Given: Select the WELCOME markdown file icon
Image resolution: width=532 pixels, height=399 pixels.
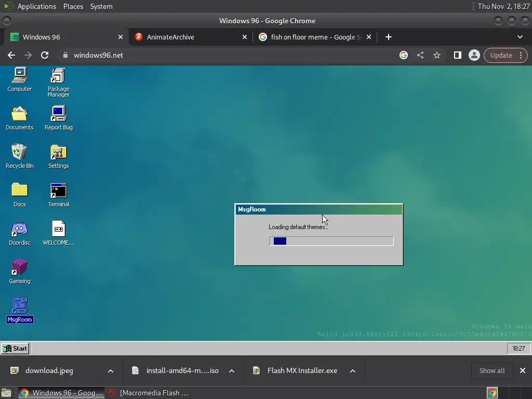Looking at the screenshot, I should click(58, 233).
